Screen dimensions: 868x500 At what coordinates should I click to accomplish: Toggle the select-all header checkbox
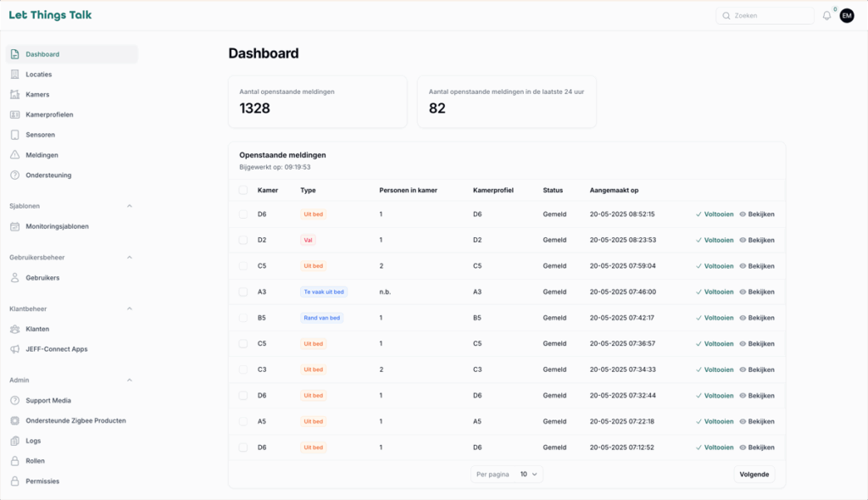click(x=243, y=191)
